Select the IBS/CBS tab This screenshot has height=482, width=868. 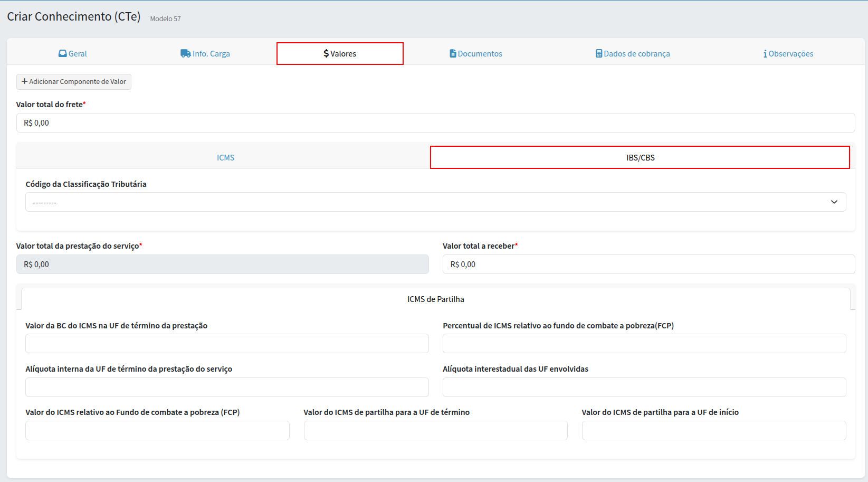click(x=640, y=158)
